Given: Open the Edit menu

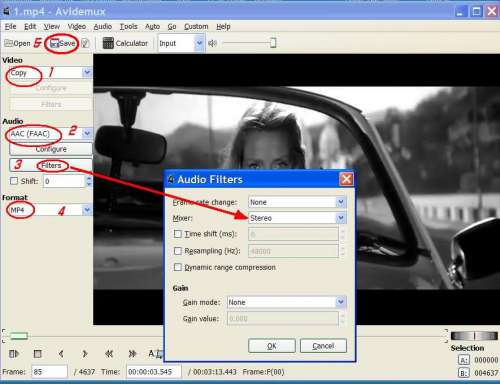Looking at the screenshot, I should click(30, 26).
